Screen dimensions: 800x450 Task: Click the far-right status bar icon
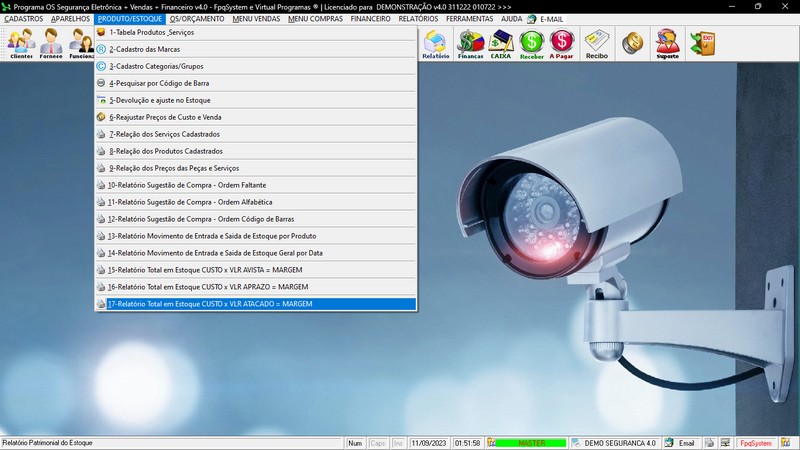click(x=786, y=443)
